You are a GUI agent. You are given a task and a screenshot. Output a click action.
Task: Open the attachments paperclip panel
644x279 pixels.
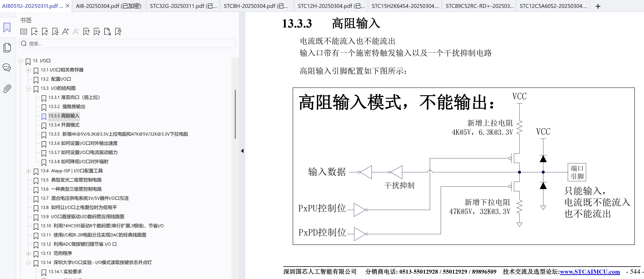click(7, 88)
